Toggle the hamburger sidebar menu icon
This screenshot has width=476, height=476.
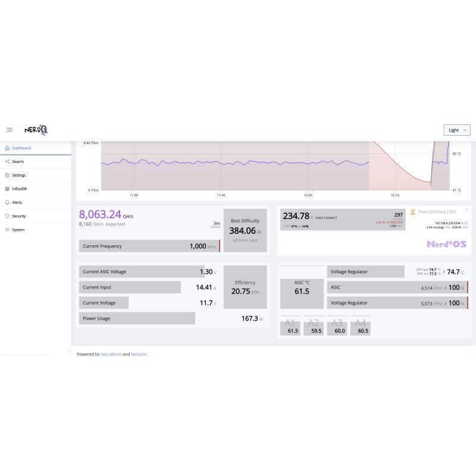10,130
